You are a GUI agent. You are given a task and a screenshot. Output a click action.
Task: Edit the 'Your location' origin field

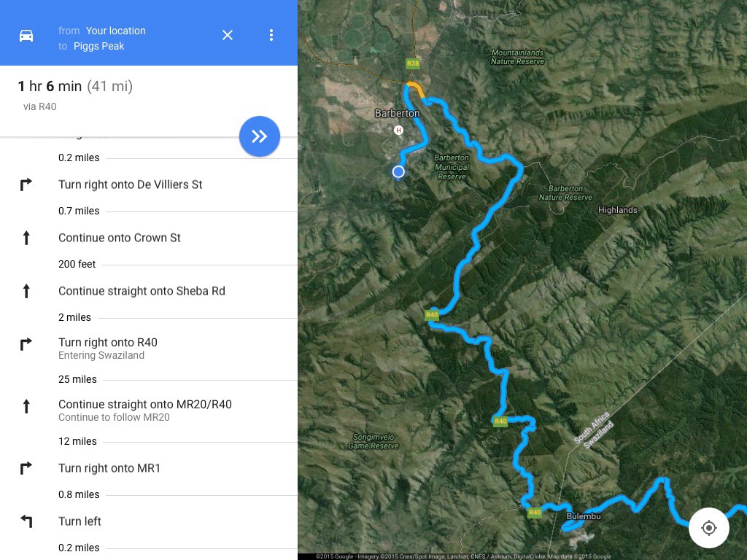pyautogui.click(x=115, y=31)
